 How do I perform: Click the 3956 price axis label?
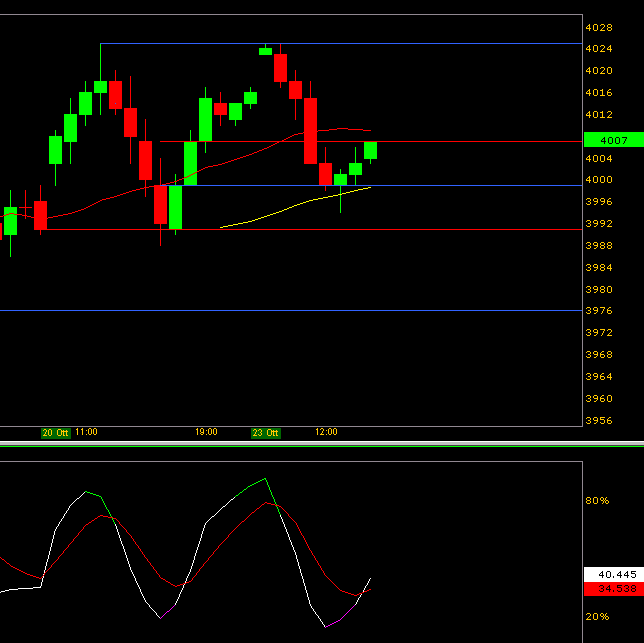point(598,420)
